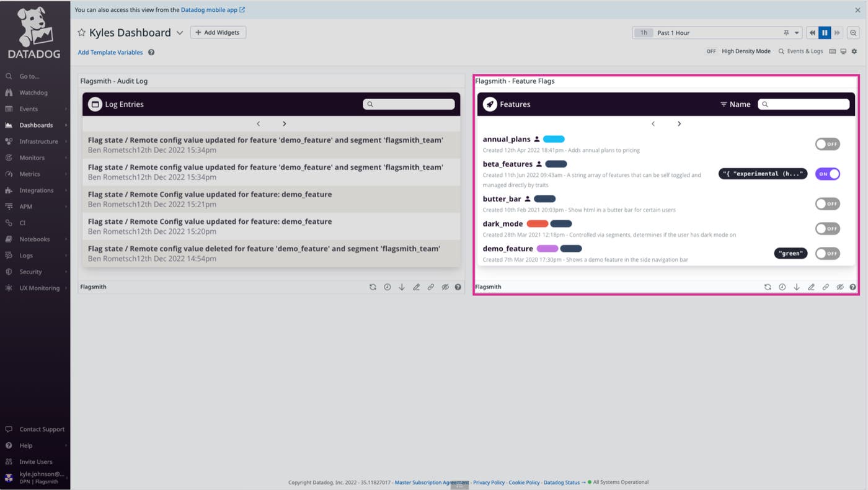Click the red tag swatch on dark_mode
868x490 pixels.
click(x=537, y=224)
